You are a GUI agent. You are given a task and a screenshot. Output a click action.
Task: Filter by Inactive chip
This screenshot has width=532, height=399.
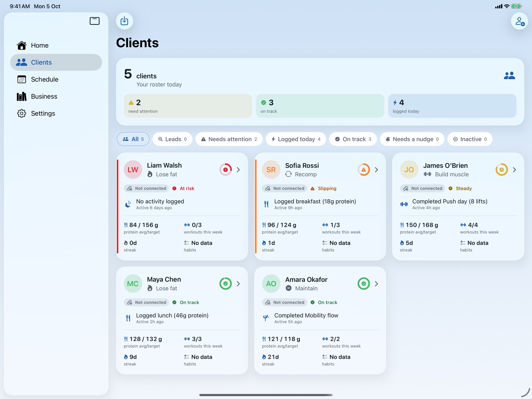(x=470, y=139)
